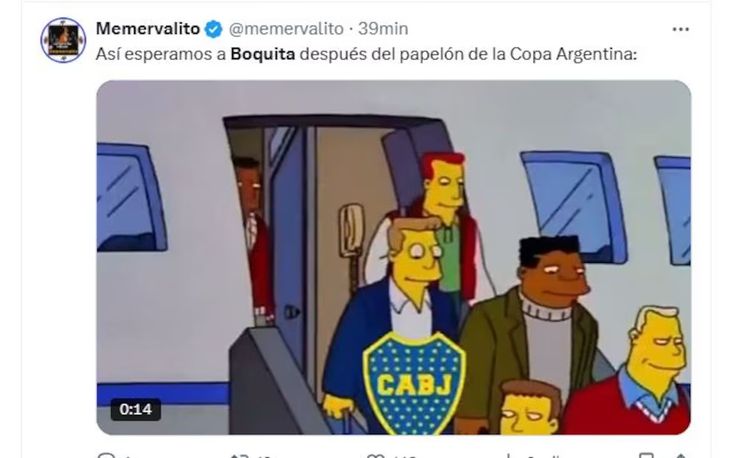Click the tweet text about Copa Argentina
This screenshot has height=458, width=730.
point(366,54)
